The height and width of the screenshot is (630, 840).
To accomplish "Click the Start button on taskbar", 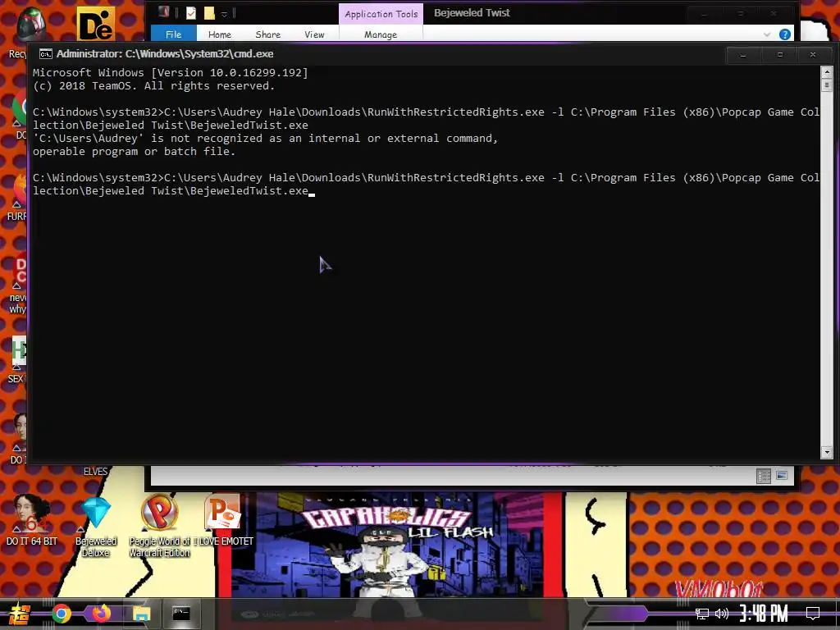I will coord(19,614).
